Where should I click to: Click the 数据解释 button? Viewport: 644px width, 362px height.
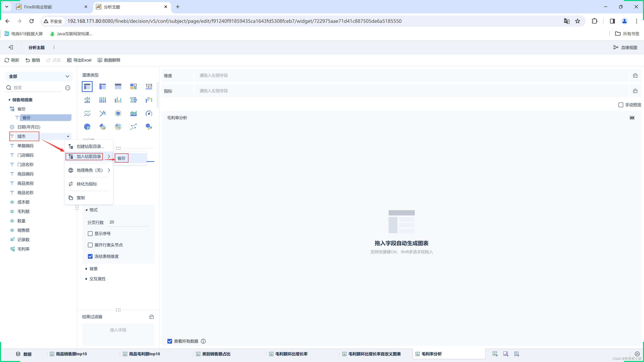pos(109,60)
